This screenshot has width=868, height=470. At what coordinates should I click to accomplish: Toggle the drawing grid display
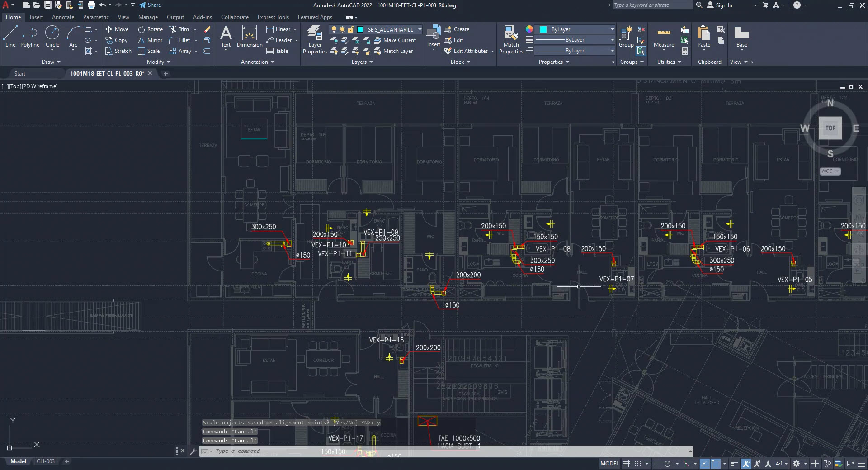pyautogui.click(x=627, y=464)
